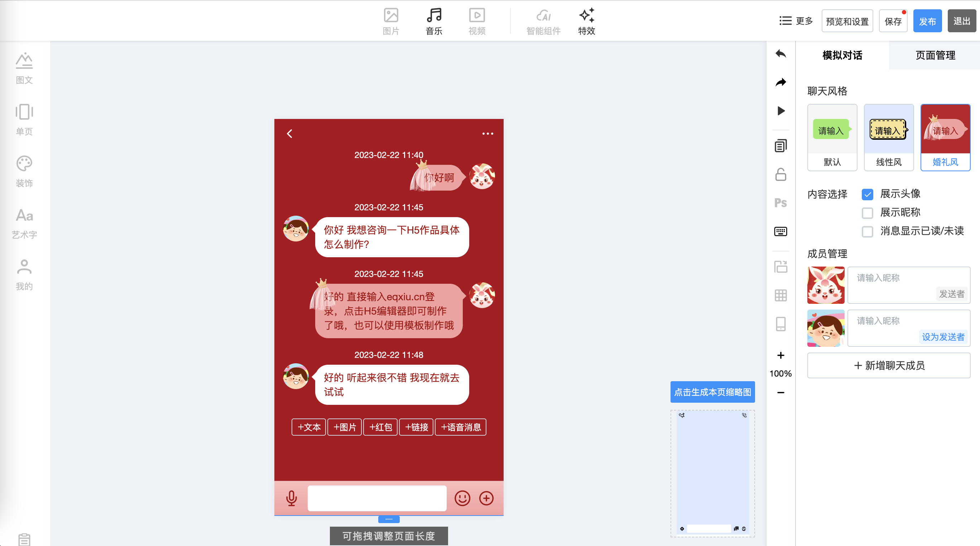980x546 pixels.
Task: Click the three-dot menu in the chat header
Action: coord(487,134)
